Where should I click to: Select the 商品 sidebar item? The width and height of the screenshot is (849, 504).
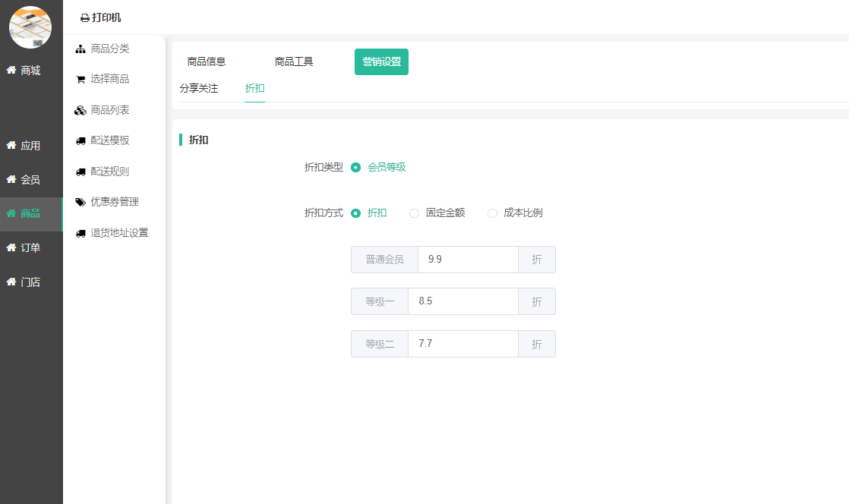pyautogui.click(x=30, y=214)
